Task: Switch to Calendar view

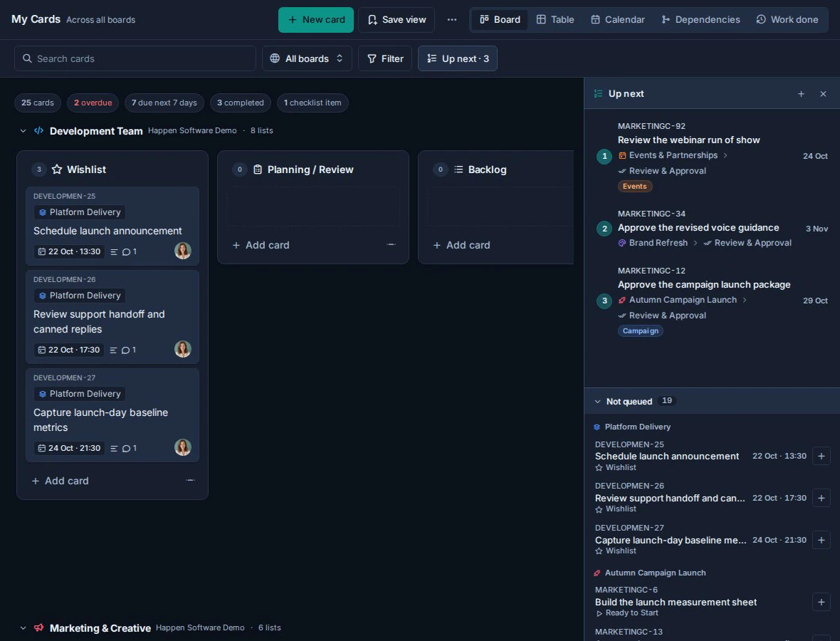Action: tap(618, 20)
